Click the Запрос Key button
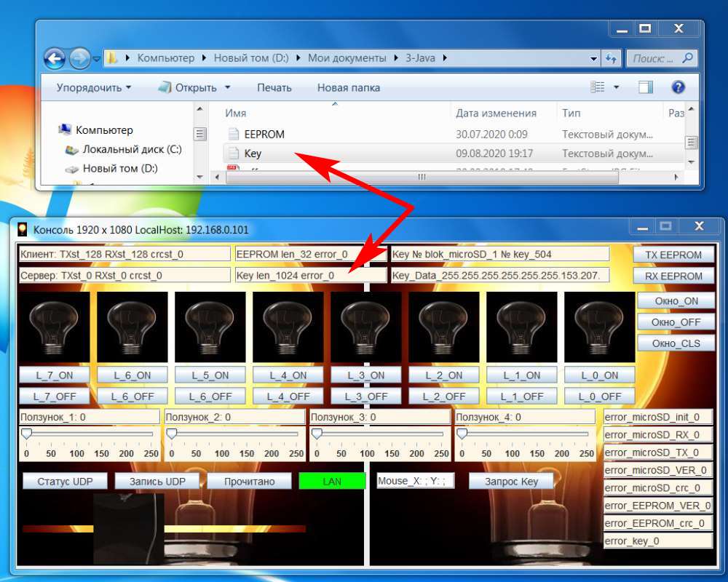The width and height of the screenshot is (728, 582). click(510, 482)
